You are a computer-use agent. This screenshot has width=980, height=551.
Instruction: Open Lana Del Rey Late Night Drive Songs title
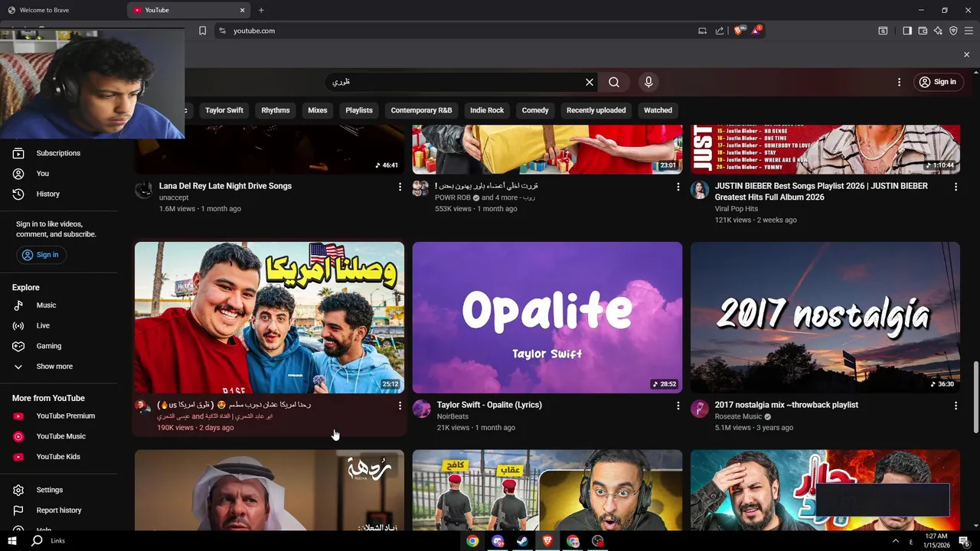pos(225,186)
